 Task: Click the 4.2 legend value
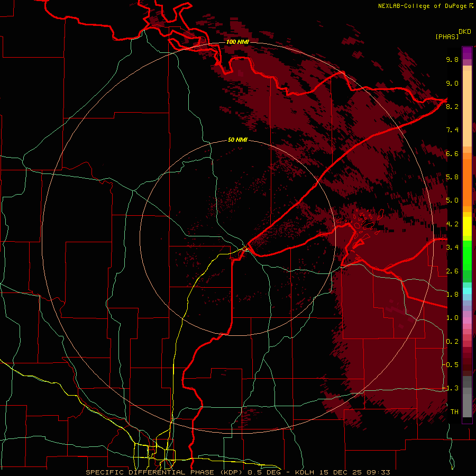click(452, 224)
